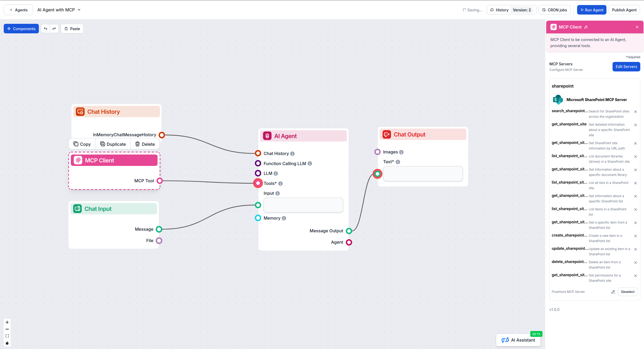Screen dimensions: 644x349
Task: Click the Microsoft SharePoint server logo
Action: coord(558,100)
